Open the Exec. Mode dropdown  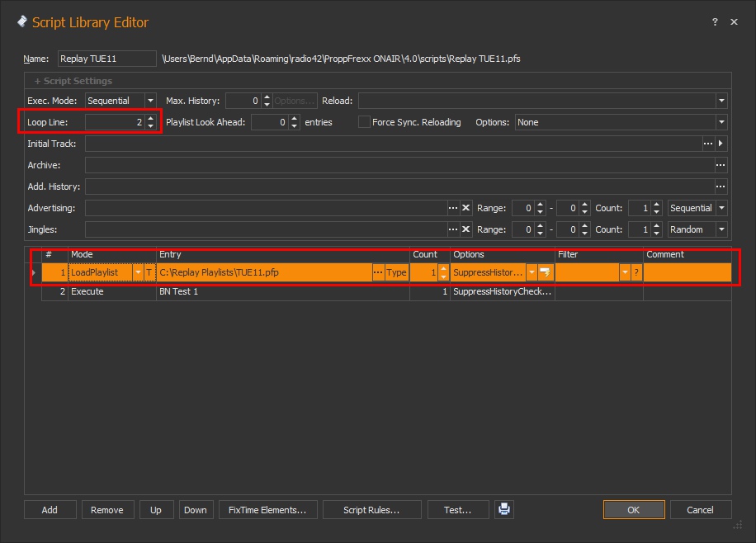[x=150, y=101]
